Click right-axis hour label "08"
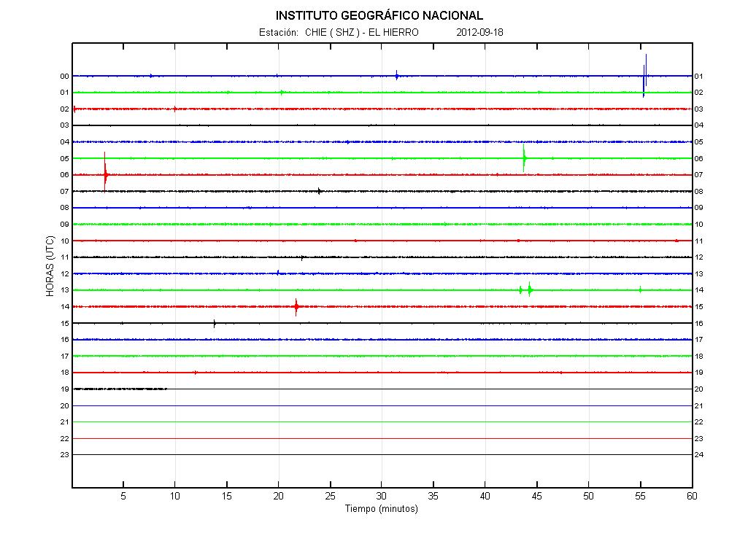Image resolution: width=748 pixels, height=560 pixels. pyautogui.click(x=699, y=192)
